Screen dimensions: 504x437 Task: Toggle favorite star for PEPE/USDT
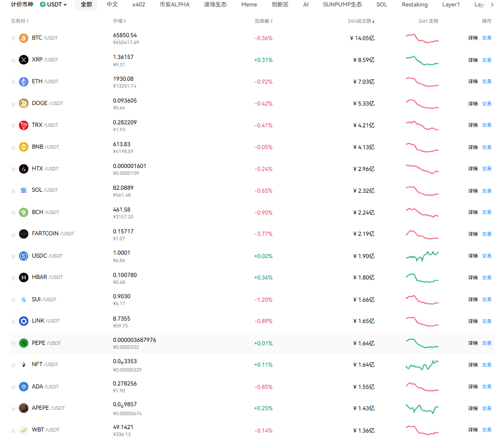13,343
